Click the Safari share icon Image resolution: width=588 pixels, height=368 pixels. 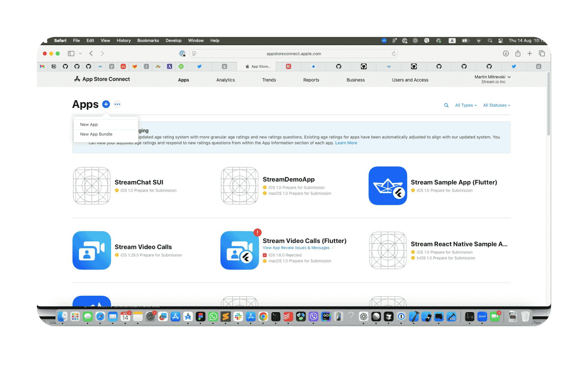[518, 53]
